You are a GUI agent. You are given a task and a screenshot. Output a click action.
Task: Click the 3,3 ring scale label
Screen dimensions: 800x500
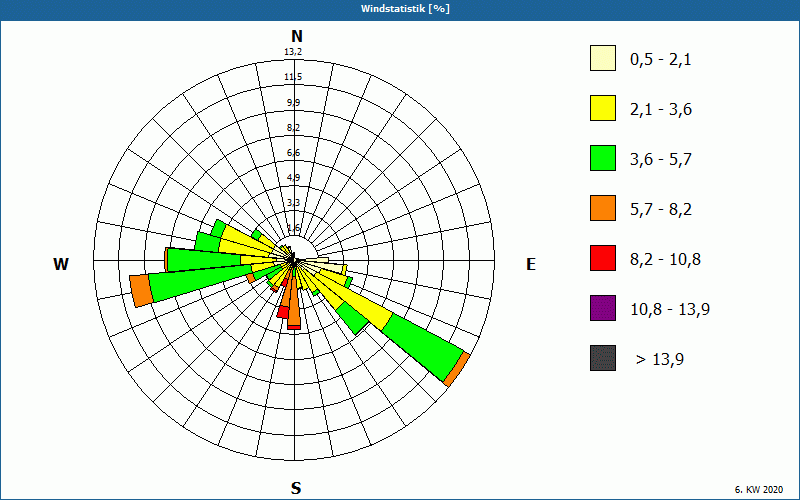293,203
